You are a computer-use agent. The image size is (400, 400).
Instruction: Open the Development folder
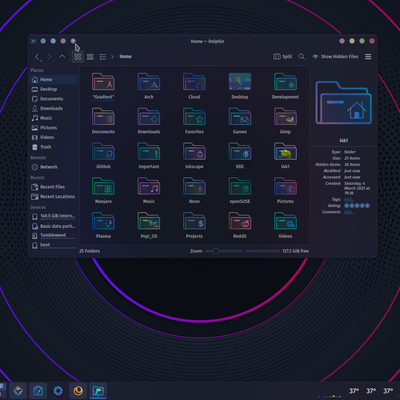(285, 86)
